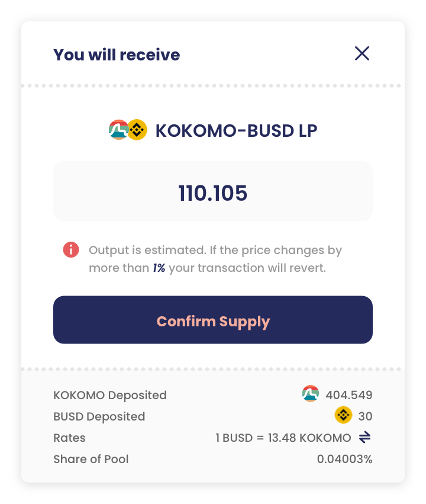This screenshot has height=504, width=426.
Task: Click the 1 BUSD = 13.48 KOKOMO rate
Action: (283, 438)
